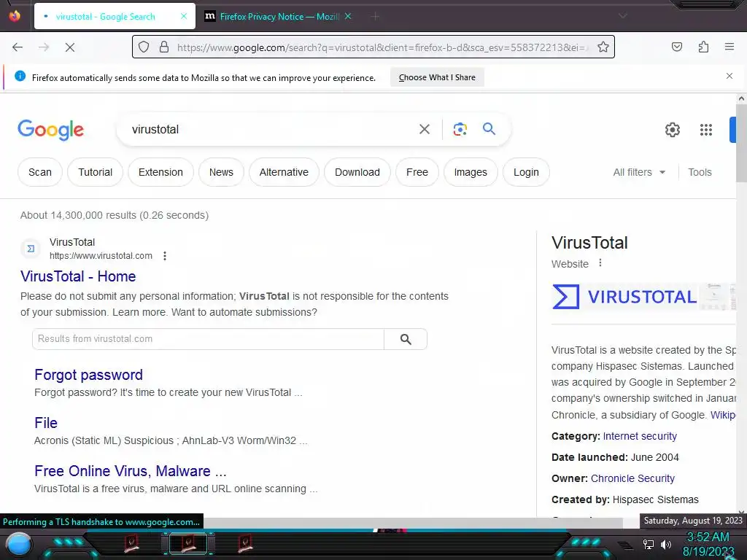Focus the Results from virustotal.com field

pyautogui.click(x=208, y=339)
